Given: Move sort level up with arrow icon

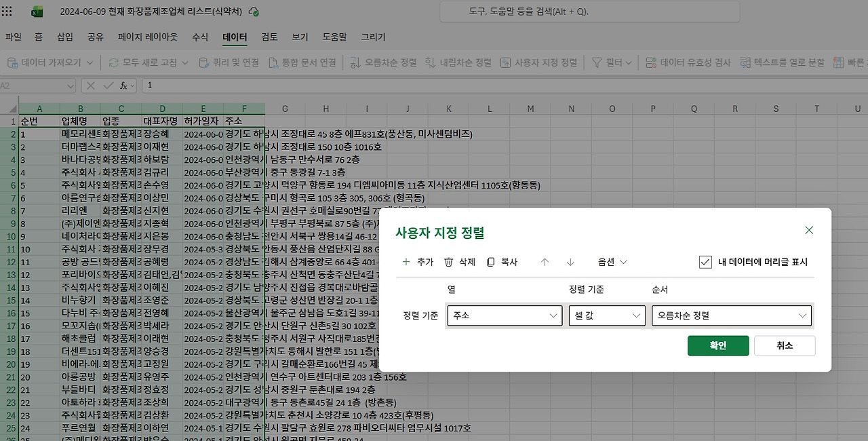Looking at the screenshot, I should pyautogui.click(x=544, y=262).
